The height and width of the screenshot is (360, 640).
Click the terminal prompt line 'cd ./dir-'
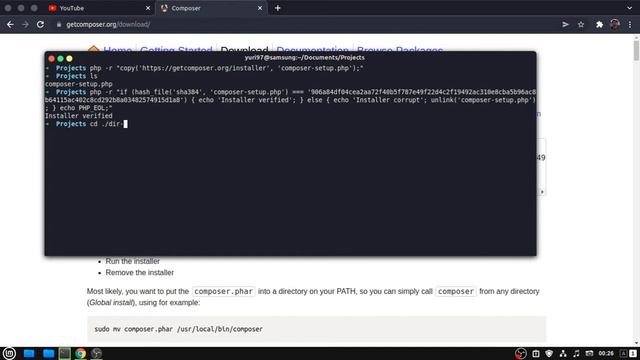tap(86, 124)
